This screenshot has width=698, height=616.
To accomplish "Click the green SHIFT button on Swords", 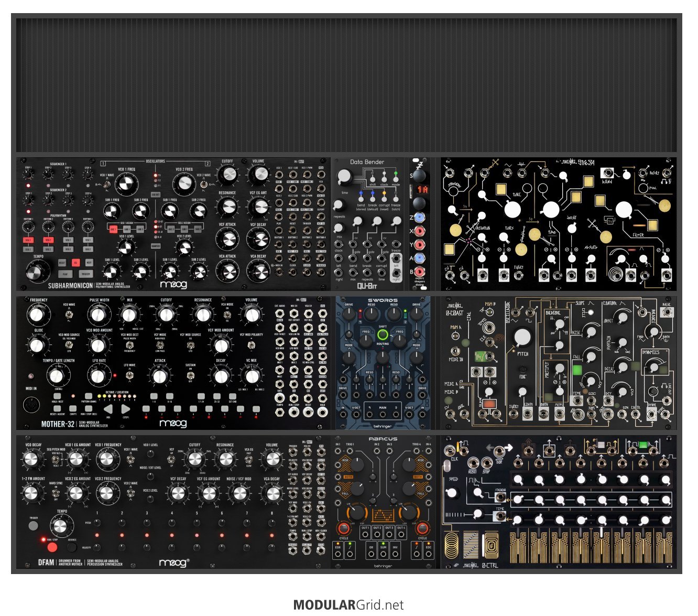I will click(x=383, y=335).
